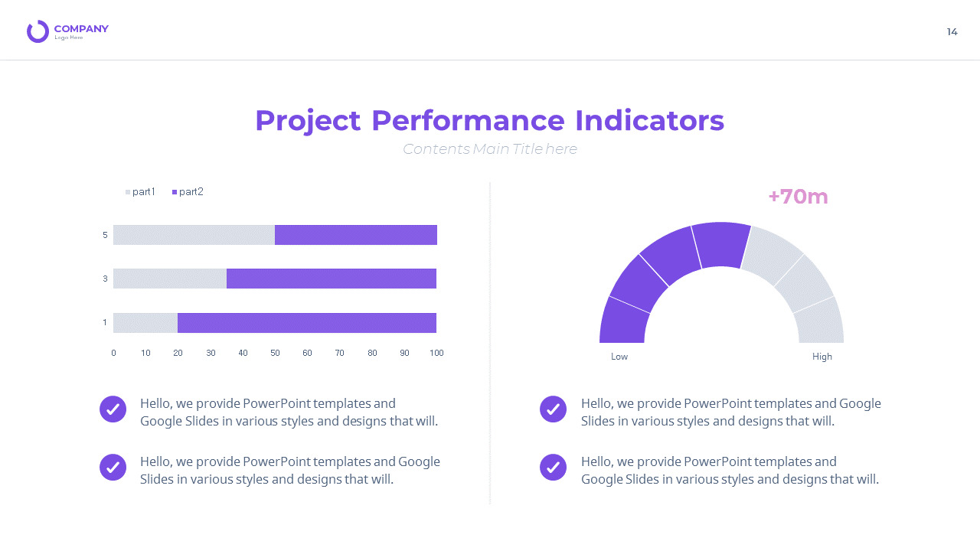Select the Project Performance Indicators title
The height and width of the screenshot is (551, 980).
(489, 121)
